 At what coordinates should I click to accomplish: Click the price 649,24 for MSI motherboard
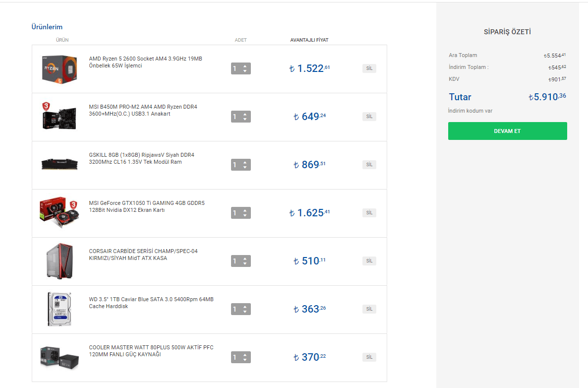point(309,116)
